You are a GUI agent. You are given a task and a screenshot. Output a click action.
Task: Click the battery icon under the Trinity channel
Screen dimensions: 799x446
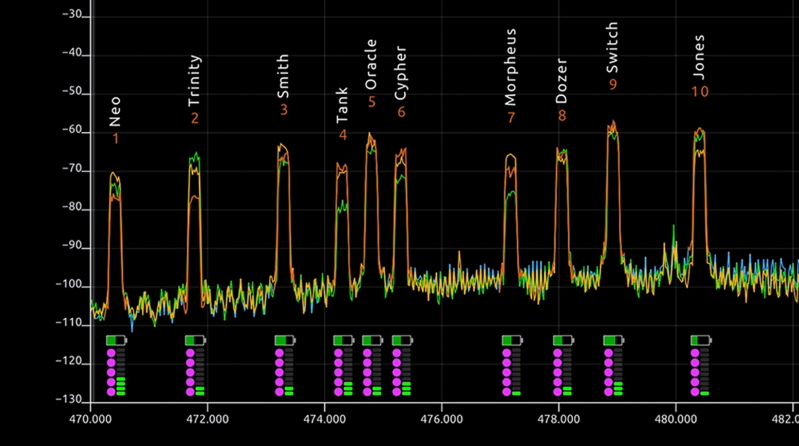click(195, 341)
